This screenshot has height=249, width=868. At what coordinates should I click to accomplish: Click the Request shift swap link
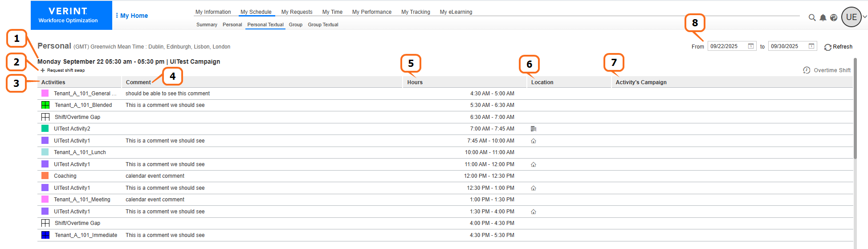point(66,70)
